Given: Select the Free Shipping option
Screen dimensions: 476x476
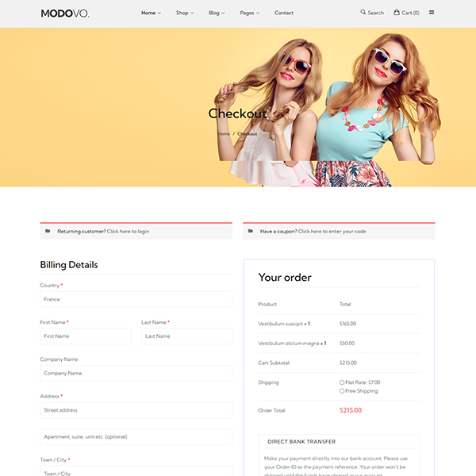Looking at the screenshot, I should coord(342,391).
